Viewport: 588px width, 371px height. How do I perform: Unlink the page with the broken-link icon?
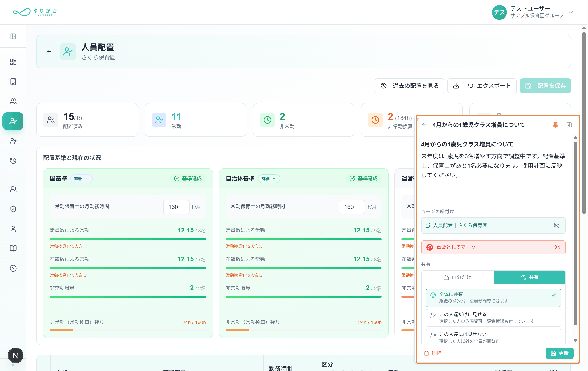556,225
